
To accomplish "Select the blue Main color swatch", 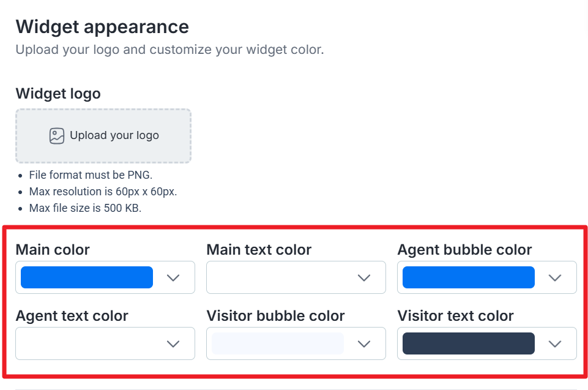I will click(x=87, y=277).
